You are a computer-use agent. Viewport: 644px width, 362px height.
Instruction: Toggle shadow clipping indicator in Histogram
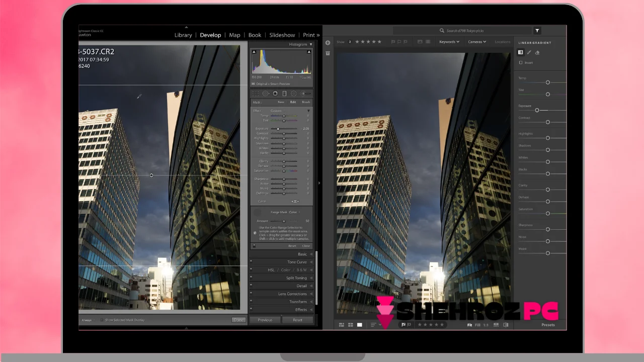(x=254, y=51)
